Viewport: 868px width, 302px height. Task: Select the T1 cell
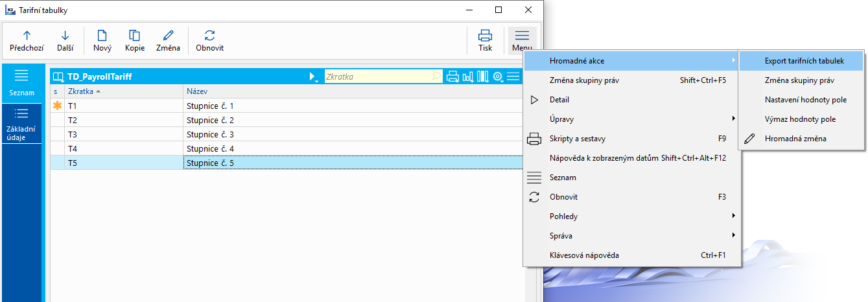click(x=124, y=106)
